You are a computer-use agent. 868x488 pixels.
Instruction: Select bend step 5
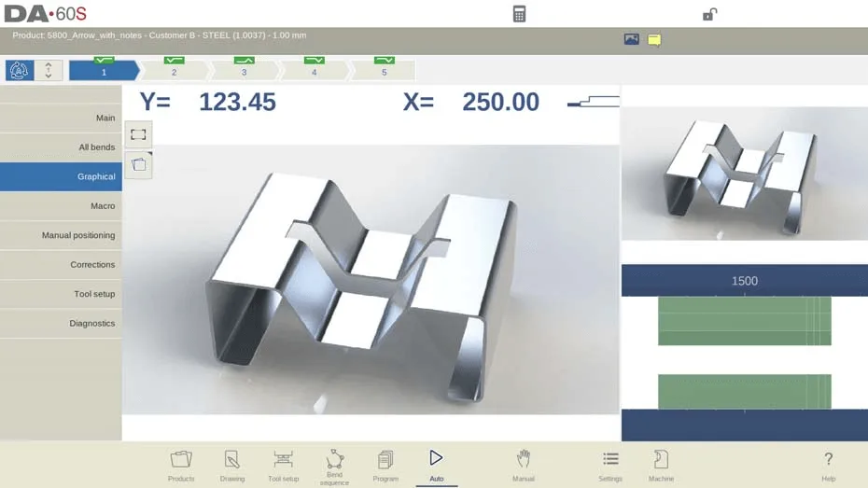(x=385, y=70)
